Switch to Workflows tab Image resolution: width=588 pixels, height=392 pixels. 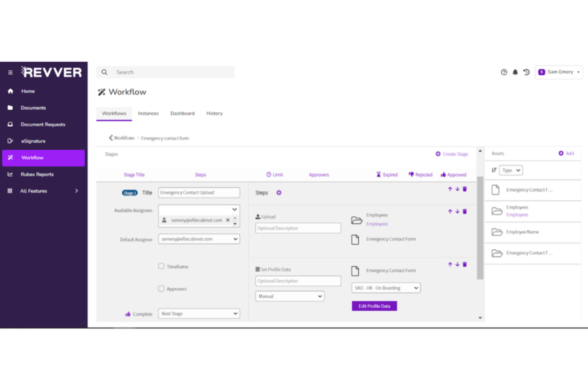(114, 114)
